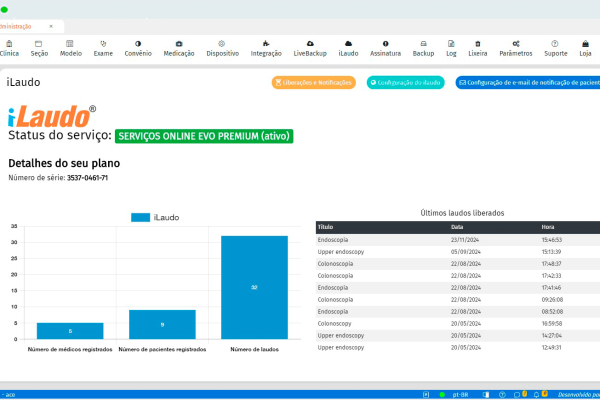Viewport: 600px width, 400px height.
Task: Select Upper endoscopy row at 14:27:04
Action: click(x=458, y=335)
